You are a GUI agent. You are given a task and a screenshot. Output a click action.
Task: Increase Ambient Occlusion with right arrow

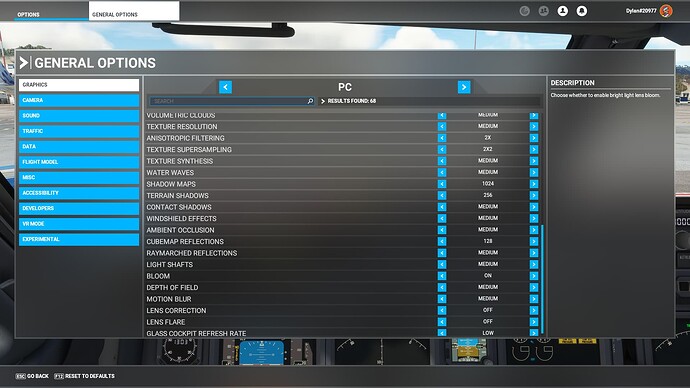[x=534, y=230]
